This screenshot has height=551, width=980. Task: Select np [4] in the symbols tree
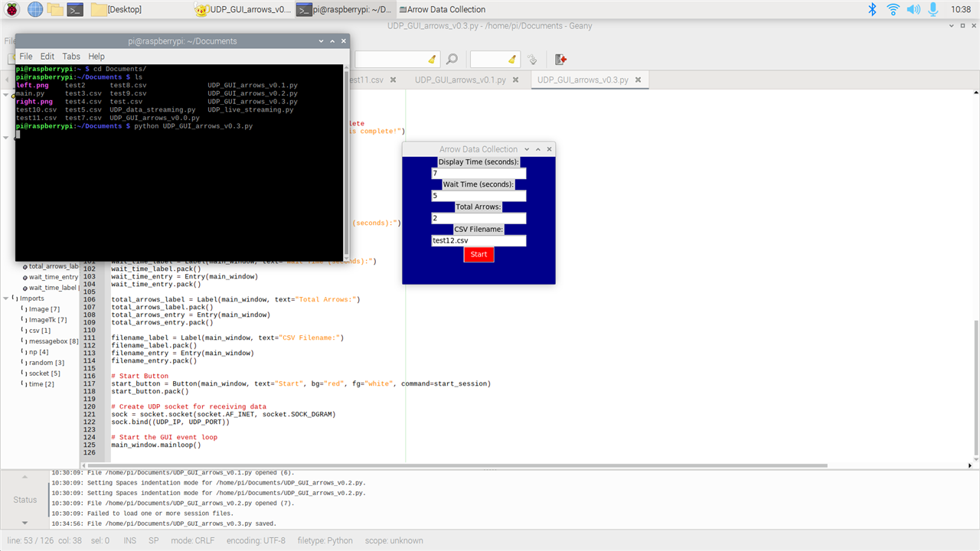tap(38, 352)
